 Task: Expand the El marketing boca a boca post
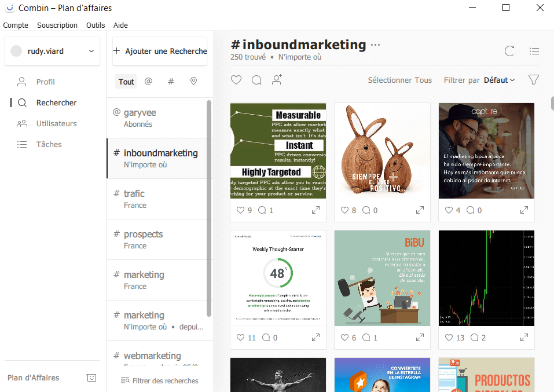[x=524, y=210]
